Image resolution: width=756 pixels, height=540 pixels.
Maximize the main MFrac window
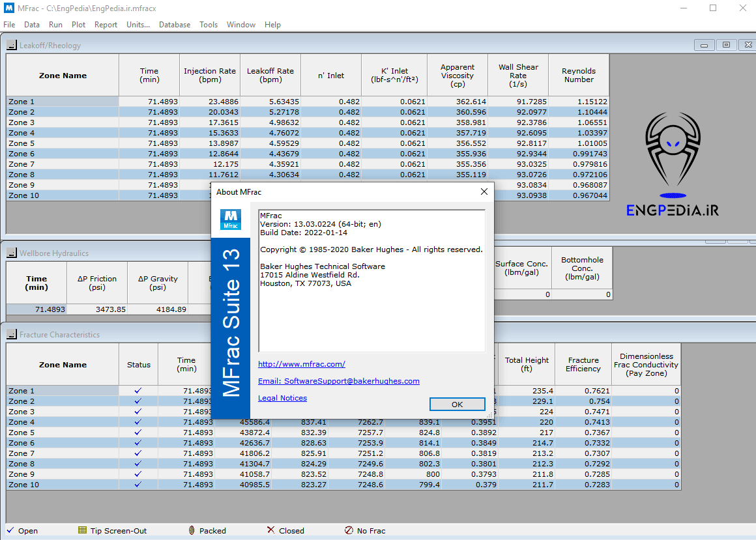click(713, 8)
